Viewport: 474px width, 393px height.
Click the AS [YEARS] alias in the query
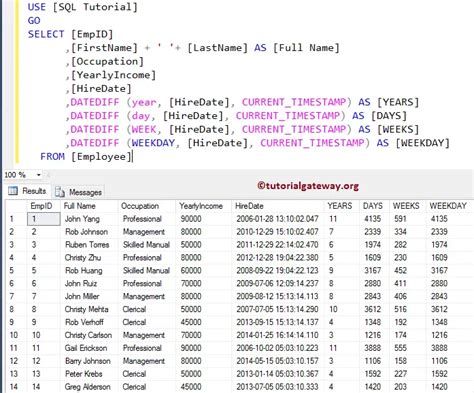coord(388,102)
